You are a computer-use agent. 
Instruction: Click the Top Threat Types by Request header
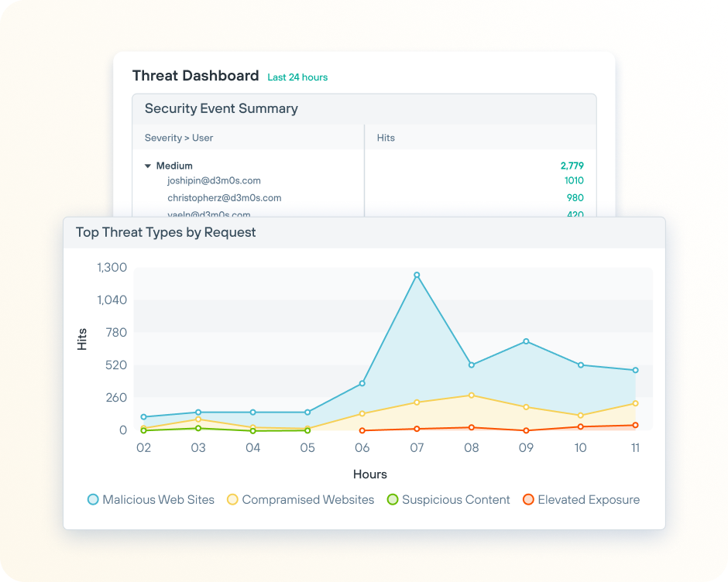coord(365,232)
